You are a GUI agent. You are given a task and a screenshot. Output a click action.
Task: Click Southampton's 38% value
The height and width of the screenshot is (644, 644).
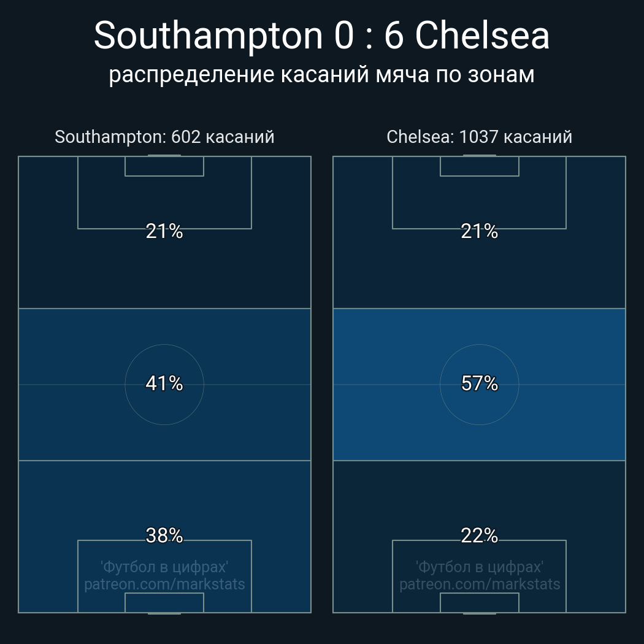[164, 535]
